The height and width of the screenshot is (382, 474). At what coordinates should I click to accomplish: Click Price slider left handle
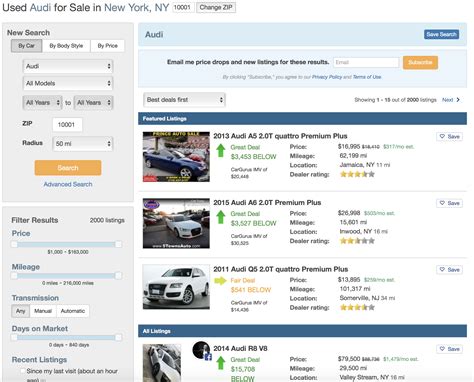point(14,244)
